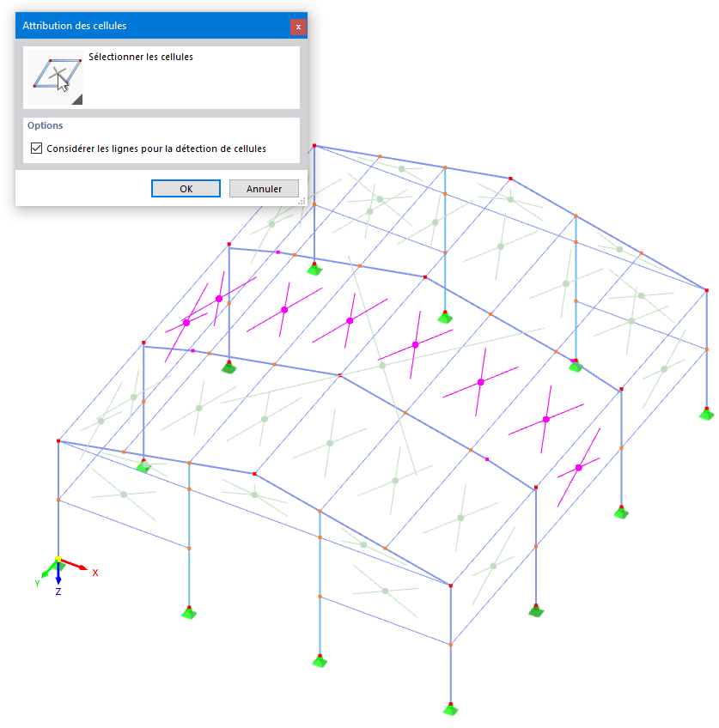This screenshot has height=728, width=719.
Task: Click the Options section heading
Action: coord(45,125)
